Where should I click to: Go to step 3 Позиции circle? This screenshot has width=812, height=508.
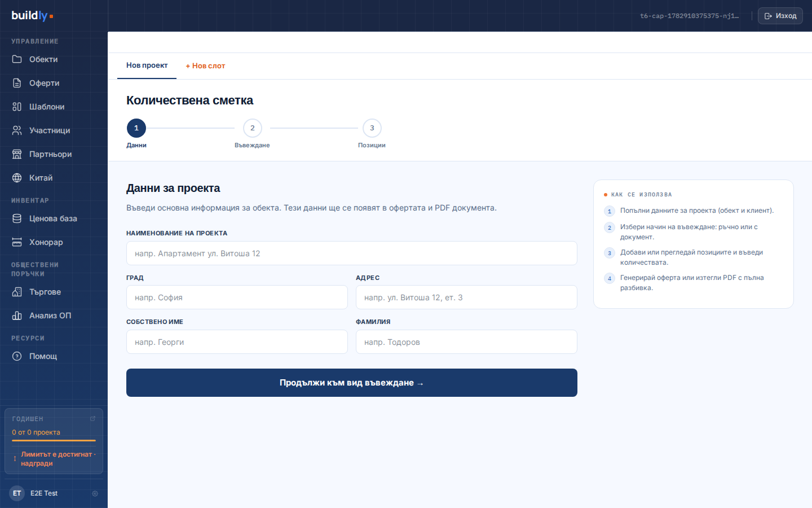[372, 128]
